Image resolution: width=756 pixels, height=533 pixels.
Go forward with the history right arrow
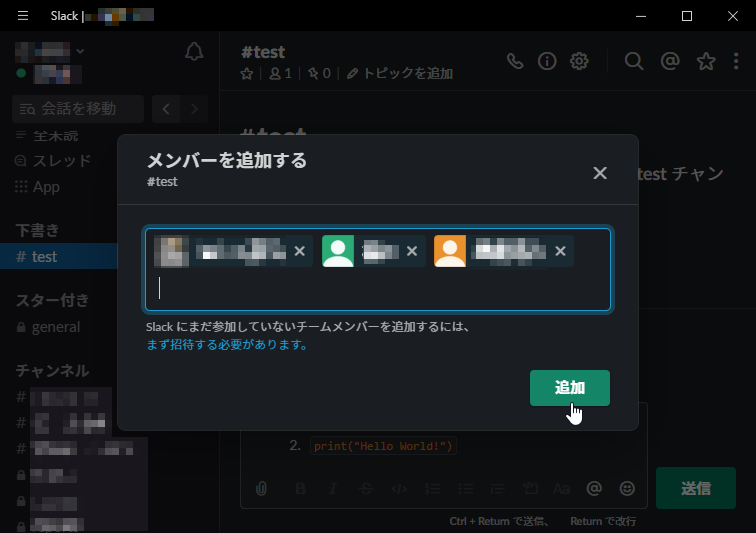click(x=194, y=109)
